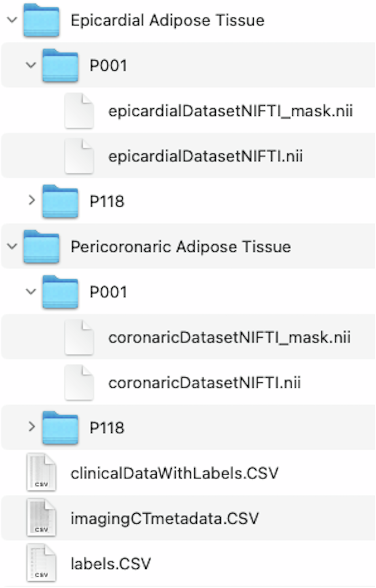Expand P118 under Pericoronaric Adipose Tissue

pos(32,427)
